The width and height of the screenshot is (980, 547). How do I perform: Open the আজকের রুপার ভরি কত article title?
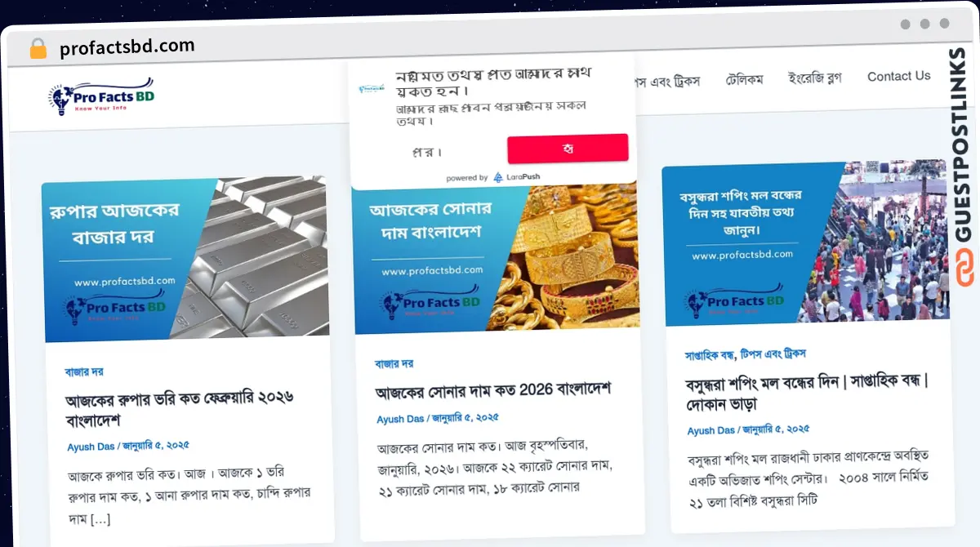(x=180, y=409)
